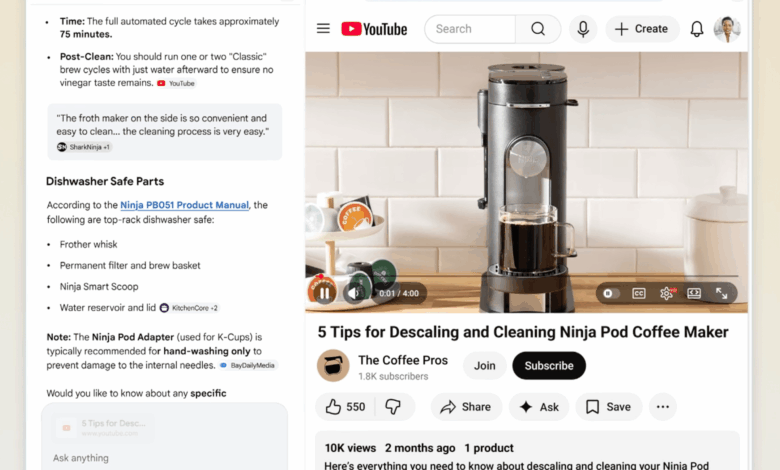This screenshot has height=470, width=780.
Task: Open the notifications bell
Action: [x=697, y=29]
